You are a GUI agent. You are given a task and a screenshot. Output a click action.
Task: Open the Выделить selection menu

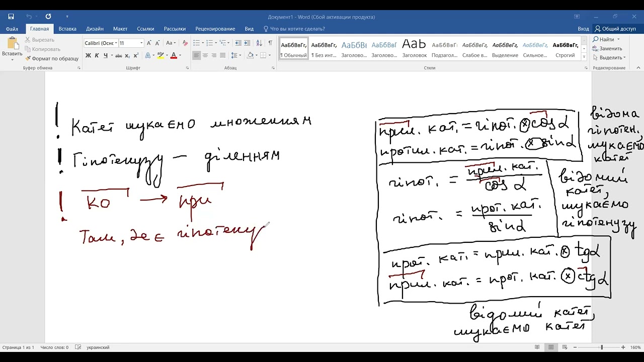point(608,57)
